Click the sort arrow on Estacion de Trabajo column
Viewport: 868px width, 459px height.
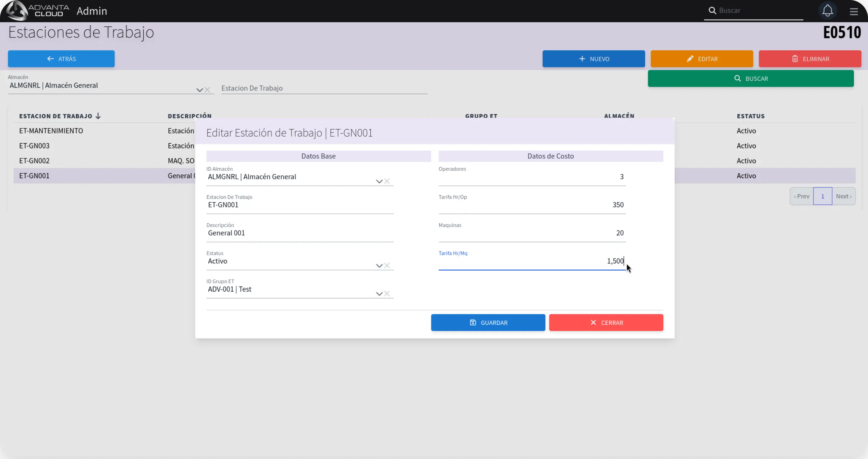pyautogui.click(x=98, y=116)
